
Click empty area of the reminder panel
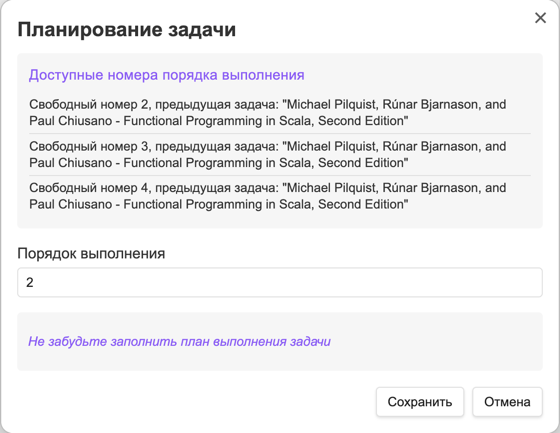436,342
